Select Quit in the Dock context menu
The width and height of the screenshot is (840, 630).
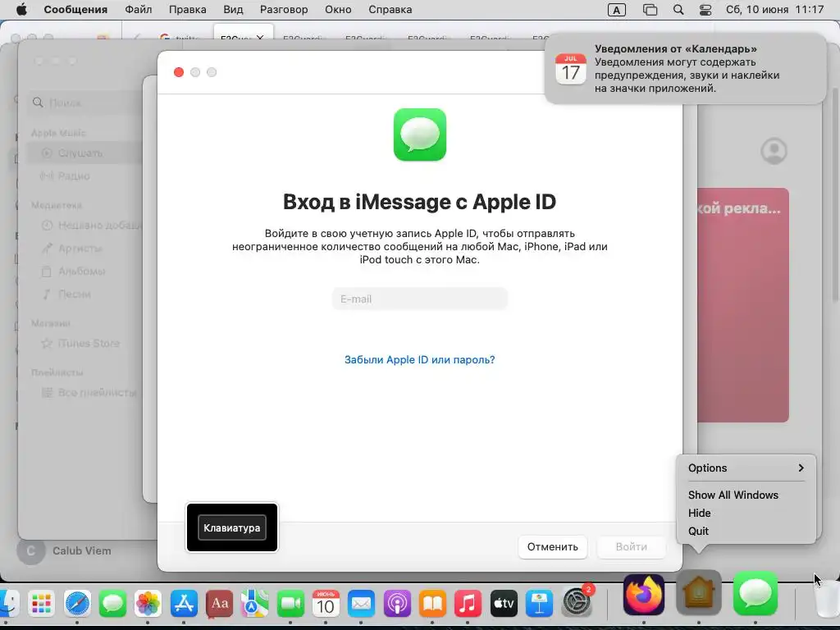pos(698,531)
